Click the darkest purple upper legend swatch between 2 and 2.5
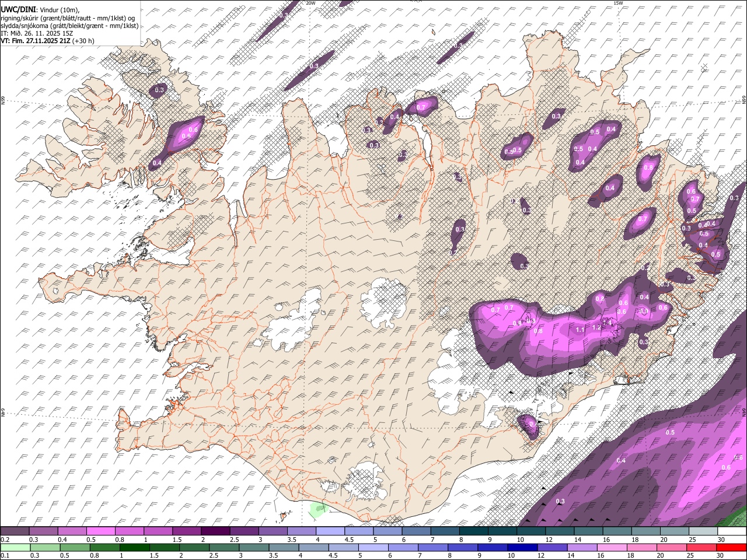The image size is (747, 560). point(215,531)
